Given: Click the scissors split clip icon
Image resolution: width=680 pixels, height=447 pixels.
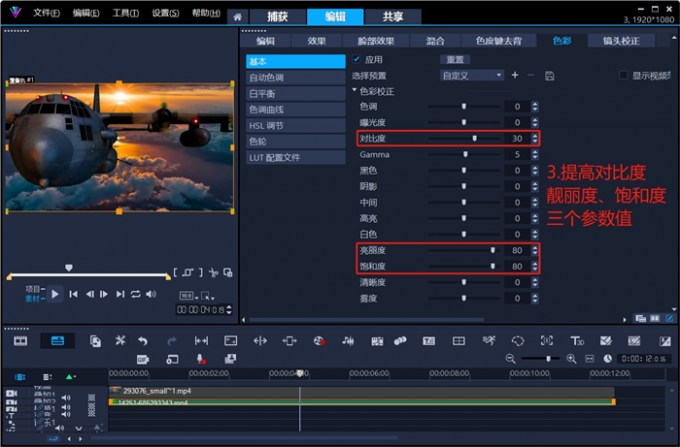Looking at the screenshot, I should click(x=120, y=341).
